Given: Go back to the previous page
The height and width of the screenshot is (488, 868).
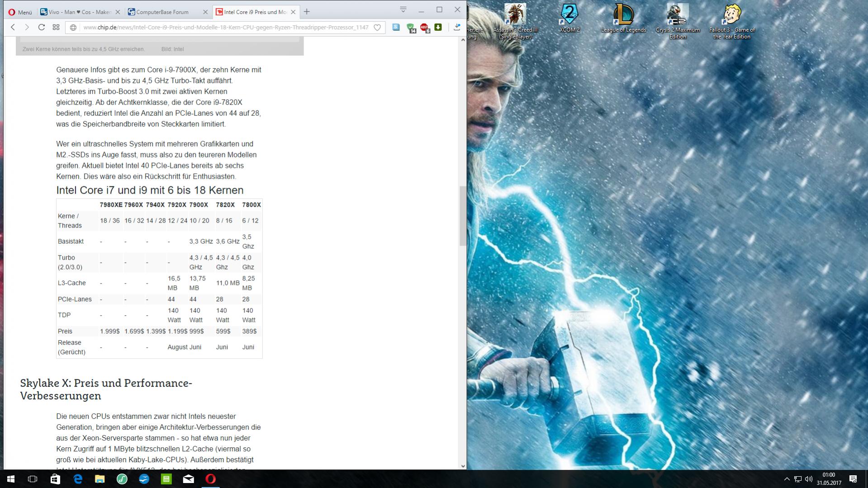Looking at the screenshot, I should click(x=13, y=27).
